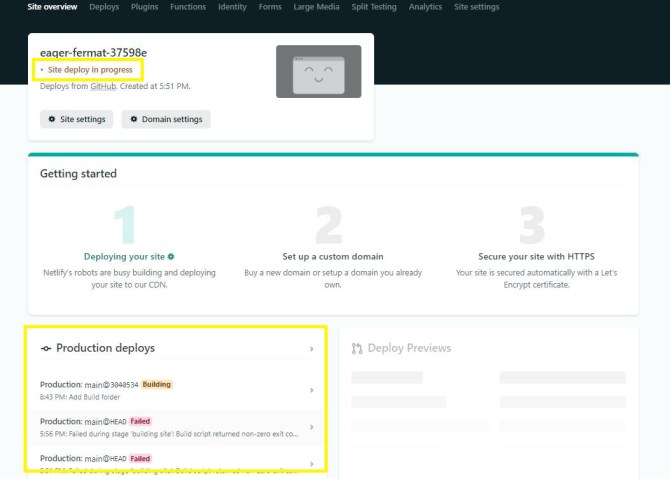
Task: Expand Production deploys with header chevron
Action: point(311,349)
